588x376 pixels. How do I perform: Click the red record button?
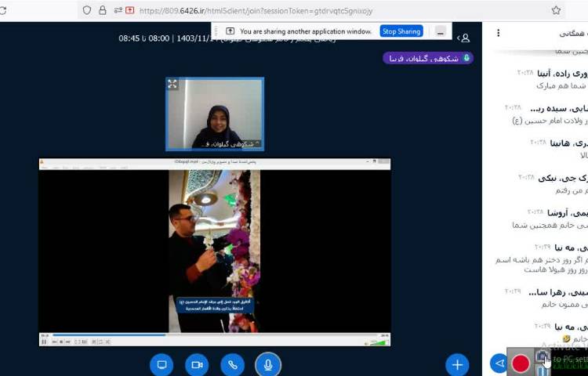click(521, 363)
